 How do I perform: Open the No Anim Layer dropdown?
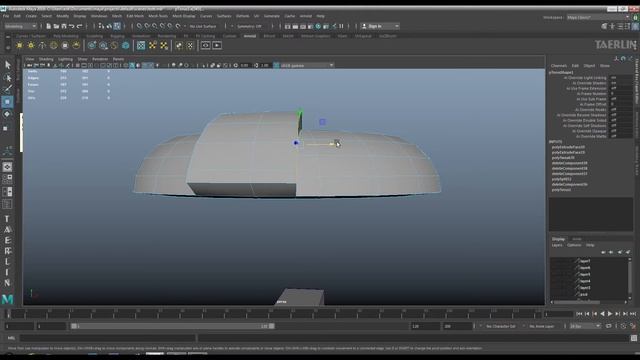pyautogui.click(x=542, y=326)
